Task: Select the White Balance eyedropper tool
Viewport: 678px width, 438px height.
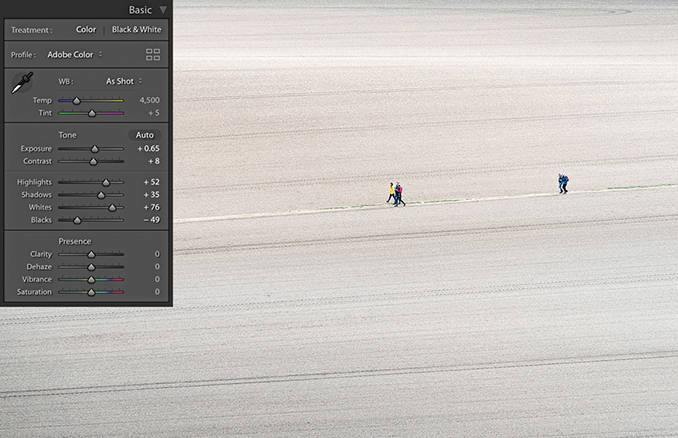Action: pos(21,84)
